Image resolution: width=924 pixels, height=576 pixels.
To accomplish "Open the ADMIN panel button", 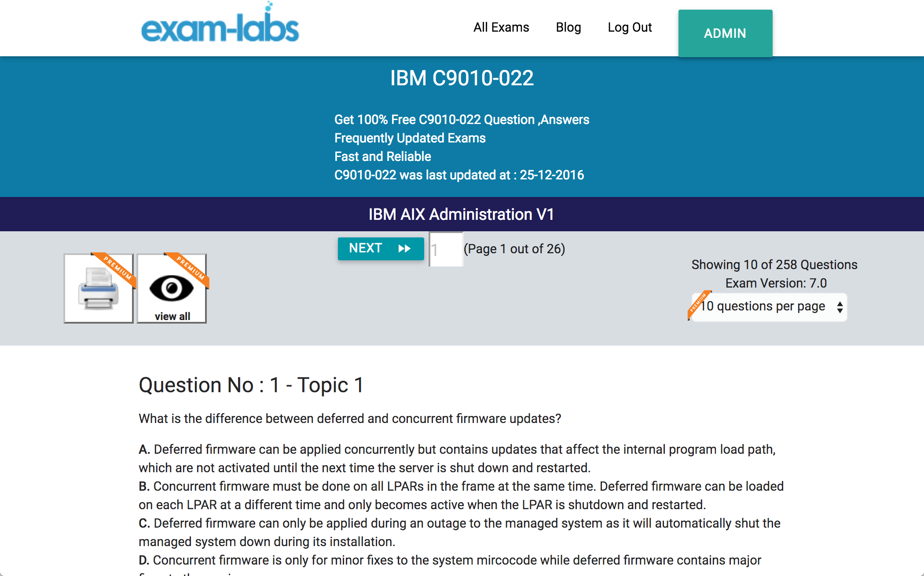I will pos(725,33).
